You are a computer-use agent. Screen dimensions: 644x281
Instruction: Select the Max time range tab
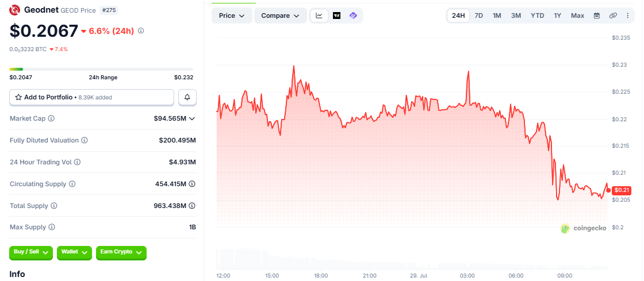coord(577,16)
